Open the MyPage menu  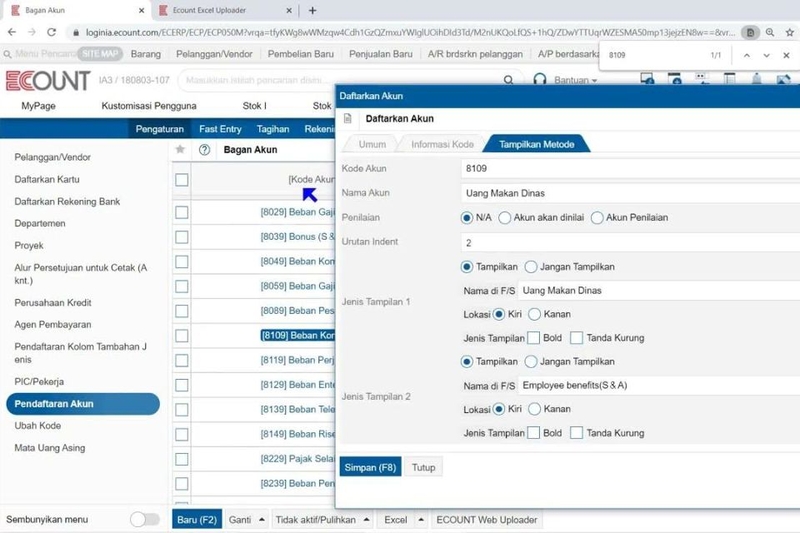(38, 106)
